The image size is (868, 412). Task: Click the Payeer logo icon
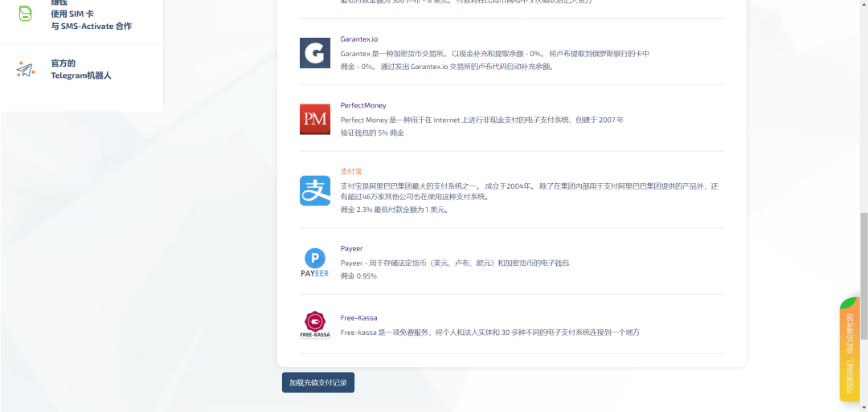[315, 262]
